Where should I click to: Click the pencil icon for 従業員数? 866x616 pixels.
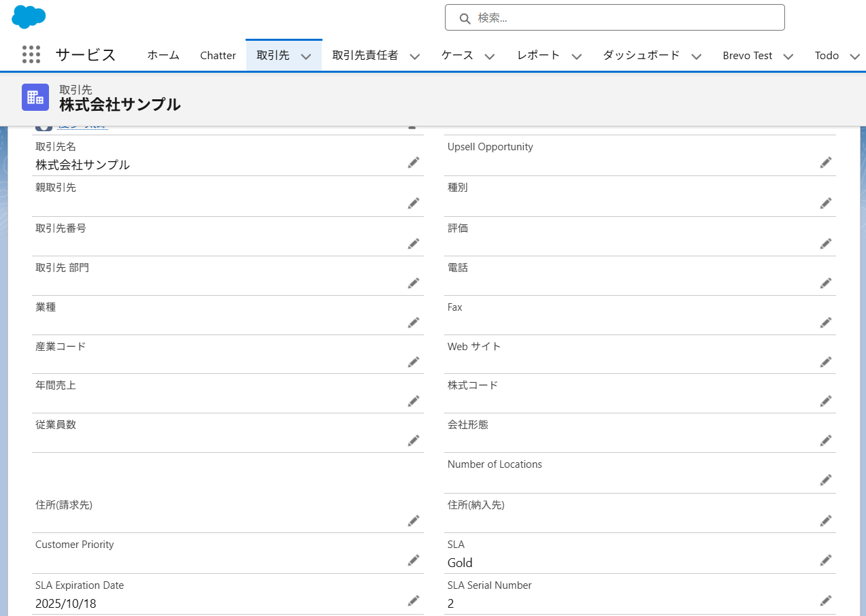tap(414, 441)
